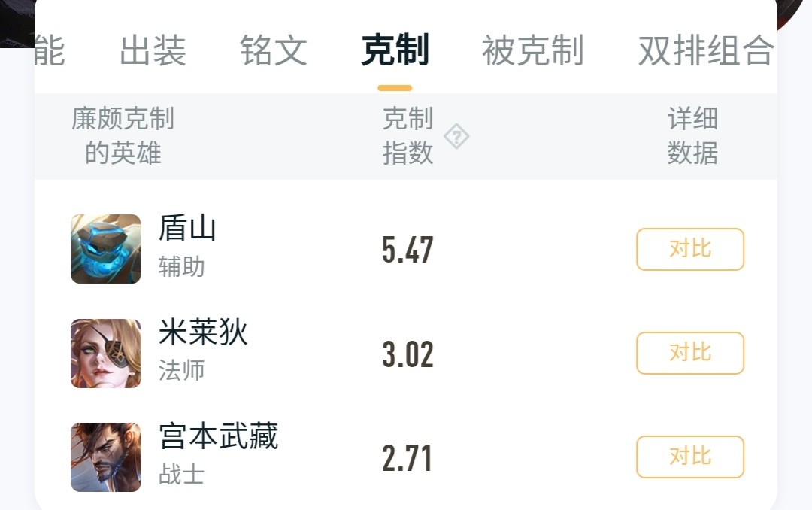This screenshot has width=812, height=510.
Task: Switch to the 铭文 tab
Action: click(x=274, y=50)
